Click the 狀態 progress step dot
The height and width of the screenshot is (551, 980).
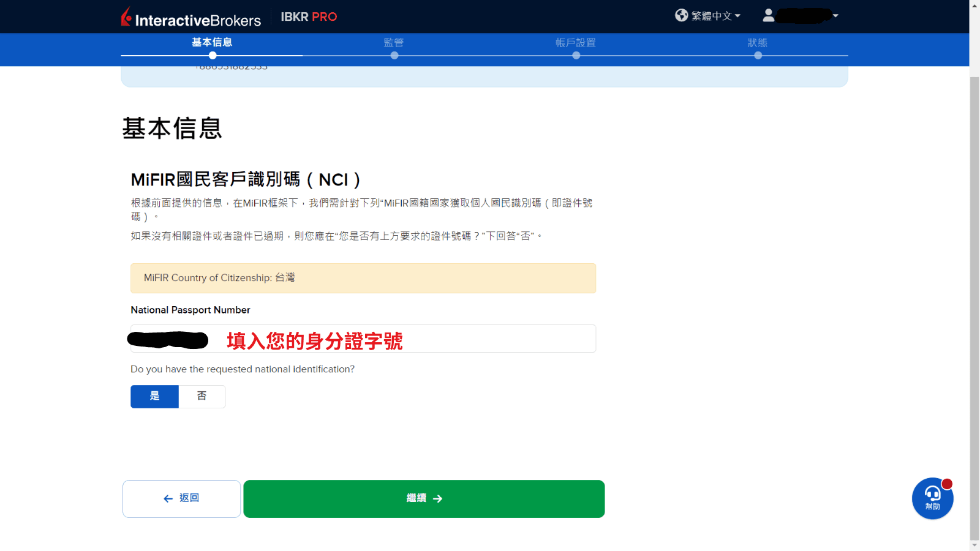[758, 55]
